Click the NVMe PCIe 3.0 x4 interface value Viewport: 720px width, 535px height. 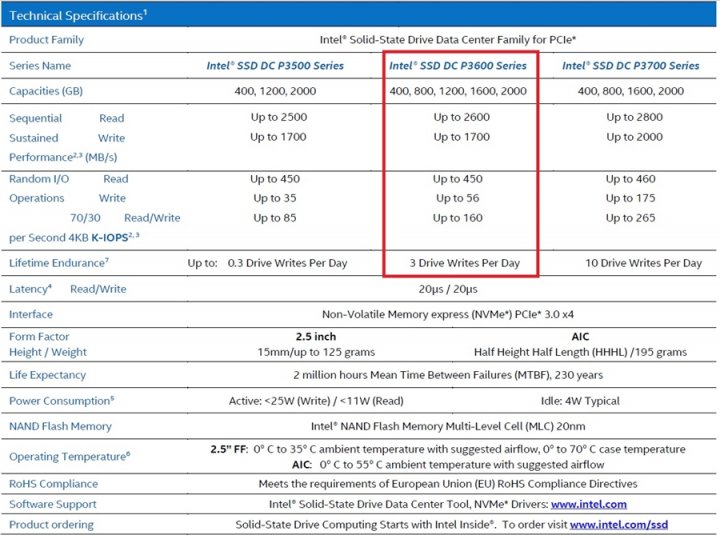448,315
